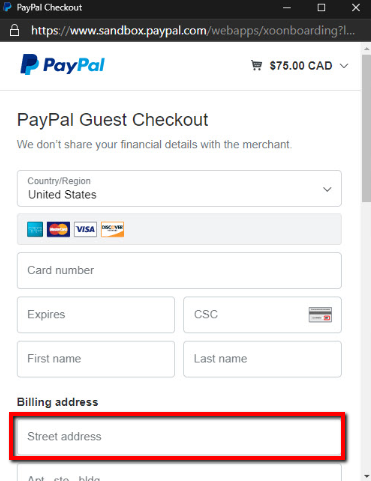Click the Last name field
This screenshot has width=371, height=481.
(262, 359)
